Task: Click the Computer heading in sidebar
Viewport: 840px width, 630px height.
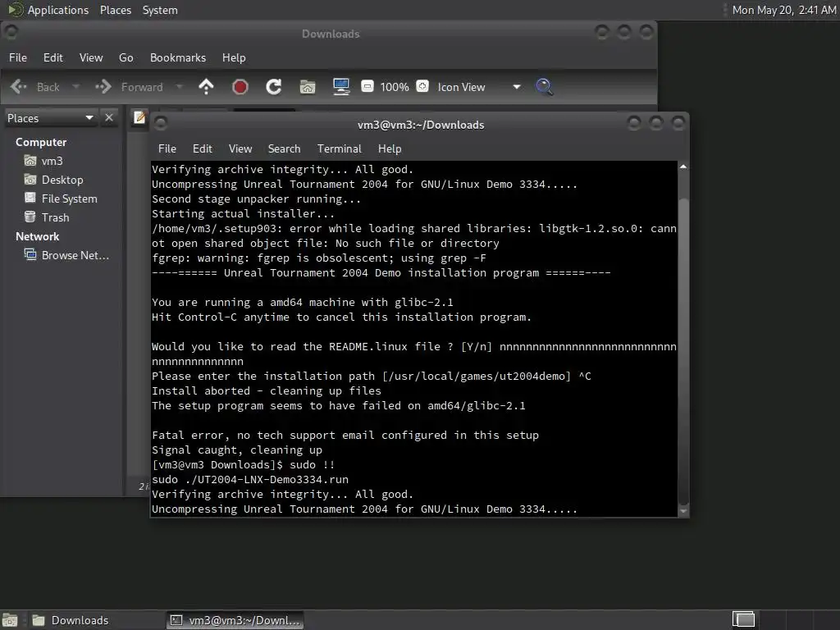Action: 41,142
